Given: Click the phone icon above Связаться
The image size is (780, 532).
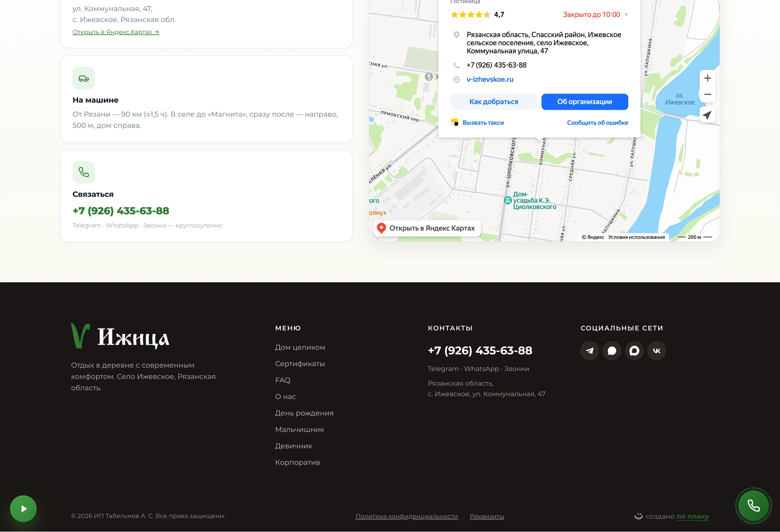Looking at the screenshot, I should coord(84,172).
